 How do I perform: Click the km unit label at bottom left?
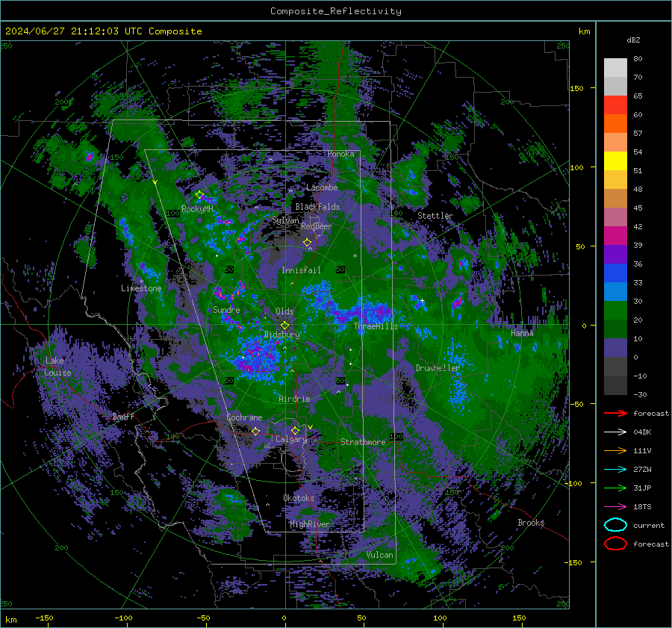click(10, 620)
